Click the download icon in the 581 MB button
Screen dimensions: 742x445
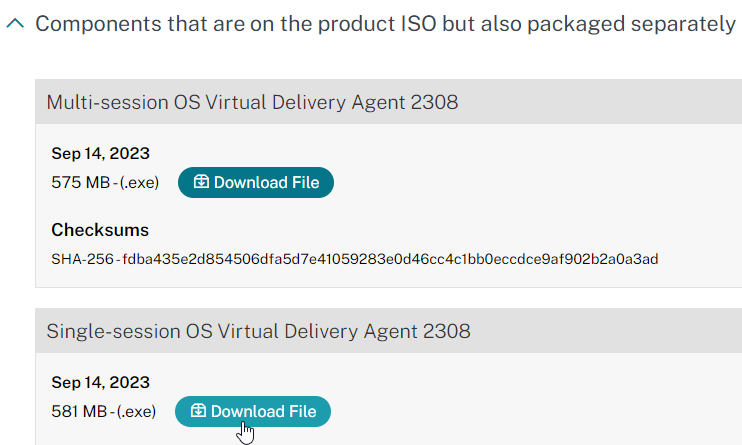pos(198,410)
